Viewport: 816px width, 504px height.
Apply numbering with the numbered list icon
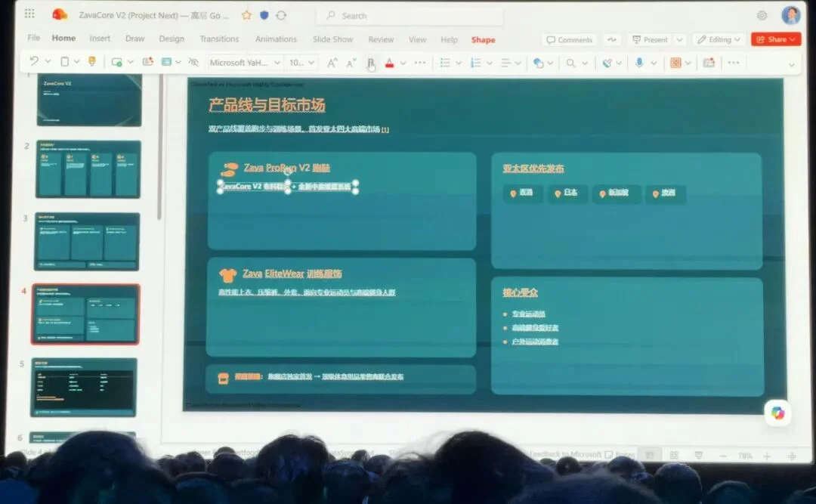(476, 62)
